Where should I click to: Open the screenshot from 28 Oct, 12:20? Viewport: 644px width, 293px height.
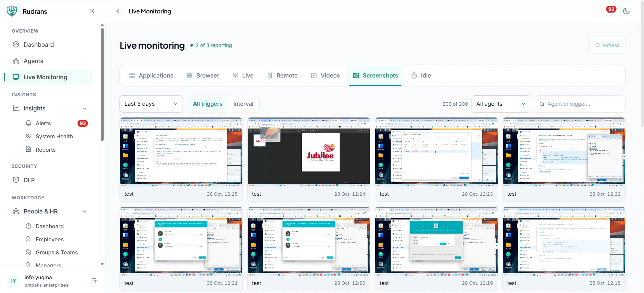coord(309,249)
